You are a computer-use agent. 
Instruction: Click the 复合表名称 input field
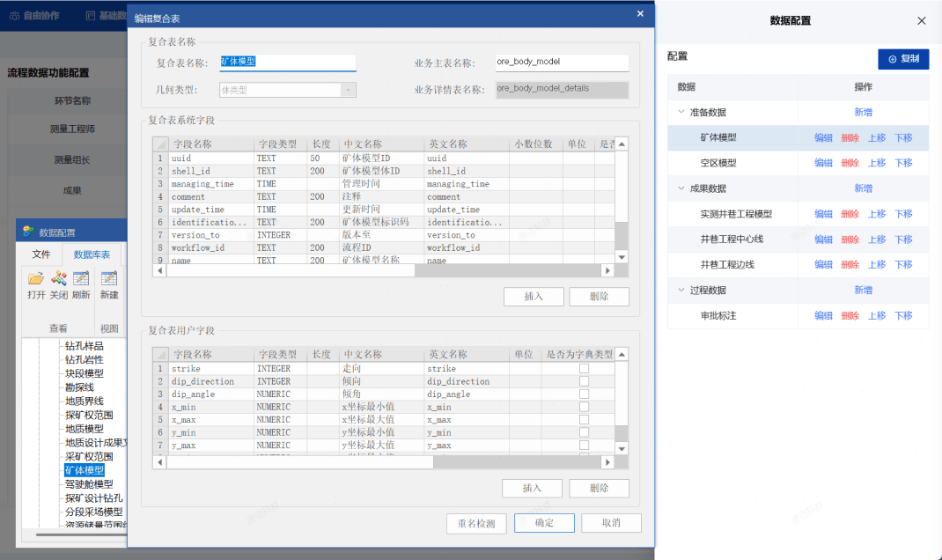(x=288, y=62)
